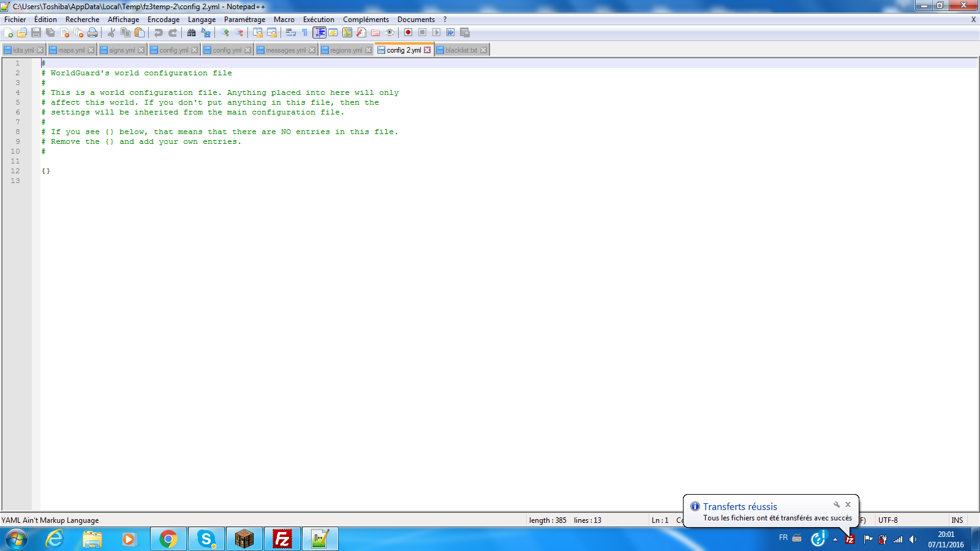Show hidden system tray icons arrow

[x=835, y=539]
